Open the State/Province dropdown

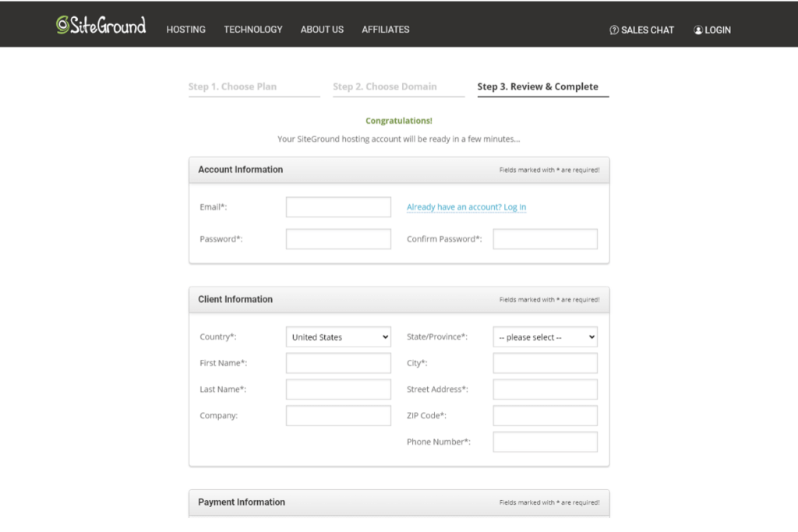(544, 336)
